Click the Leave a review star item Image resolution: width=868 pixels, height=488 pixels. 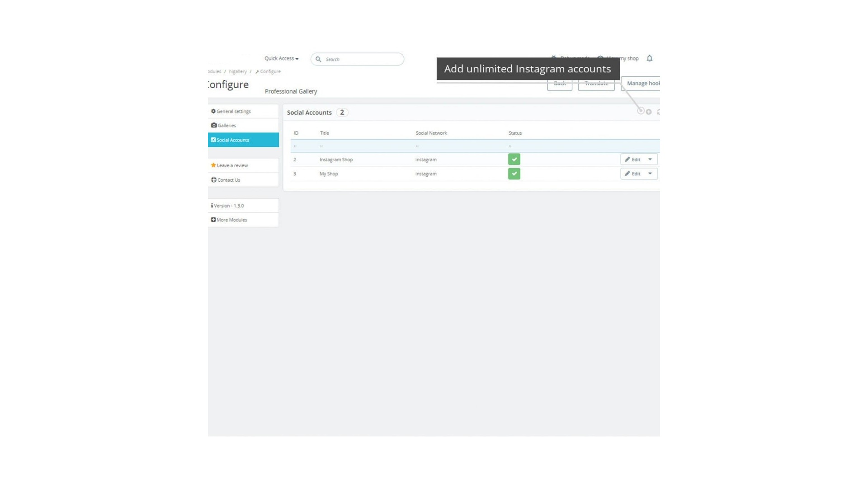[x=230, y=165]
